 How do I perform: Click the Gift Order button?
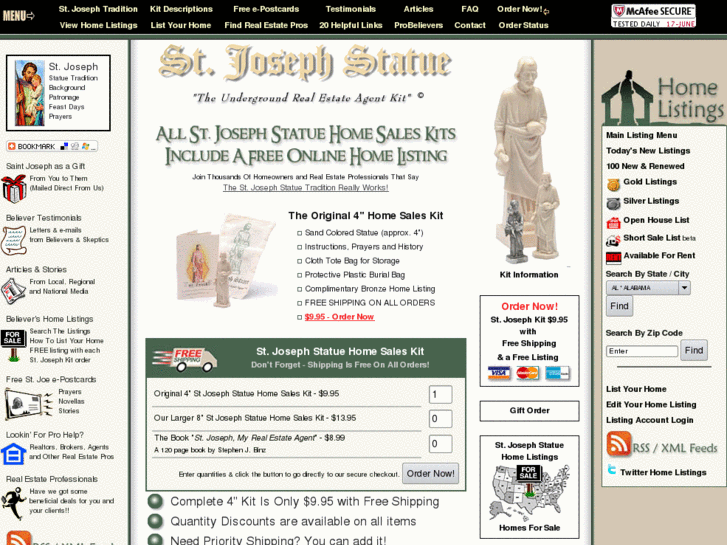(529, 410)
